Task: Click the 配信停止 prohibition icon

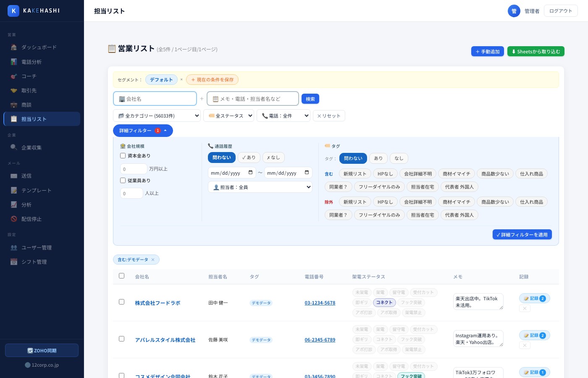Action: coord(14,219)
